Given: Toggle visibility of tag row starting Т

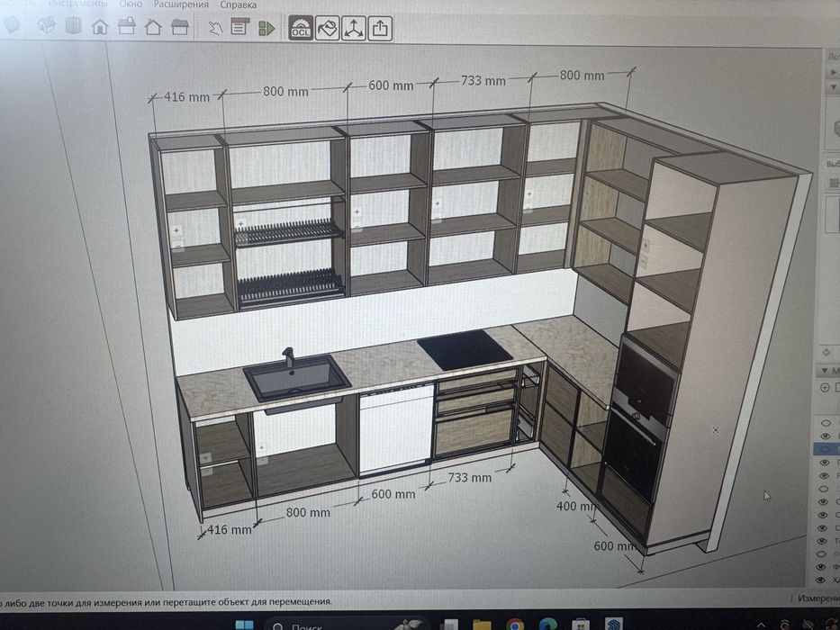Looking at the screenshot, I should (821, 541).
